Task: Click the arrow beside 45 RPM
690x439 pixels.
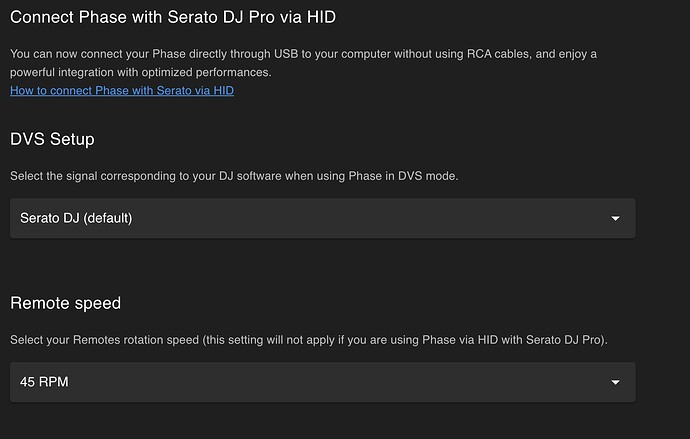Action: (x=615, y=382)
